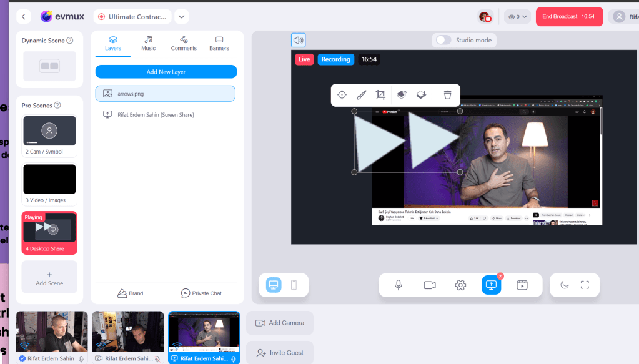Open settings gear in bottom toolbar
This screenshot has height=364, width=639.
pos(460,285)
